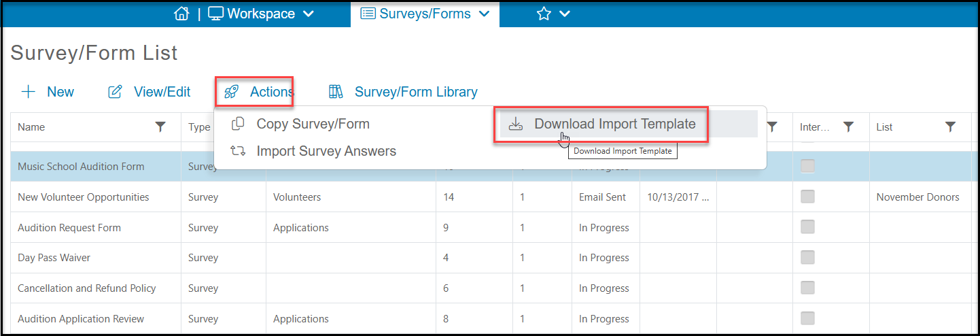Toggle checkbox for New Volunteer Opportunities row
The width and height of the screenshot is (980, 336).
pyautogui.click(x=807, y=197)
